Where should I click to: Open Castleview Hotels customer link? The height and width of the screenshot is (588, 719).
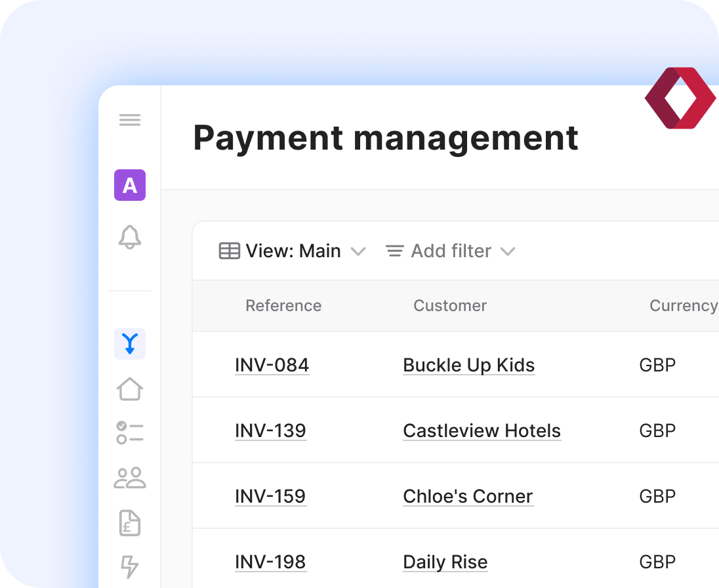482,431
